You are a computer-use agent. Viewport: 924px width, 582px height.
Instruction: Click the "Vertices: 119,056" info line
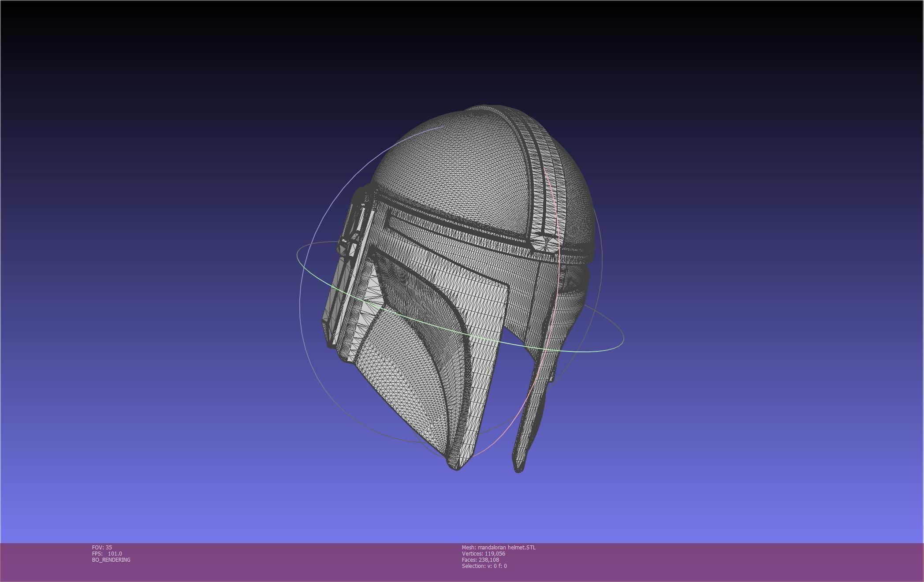[x=484, y=553]
